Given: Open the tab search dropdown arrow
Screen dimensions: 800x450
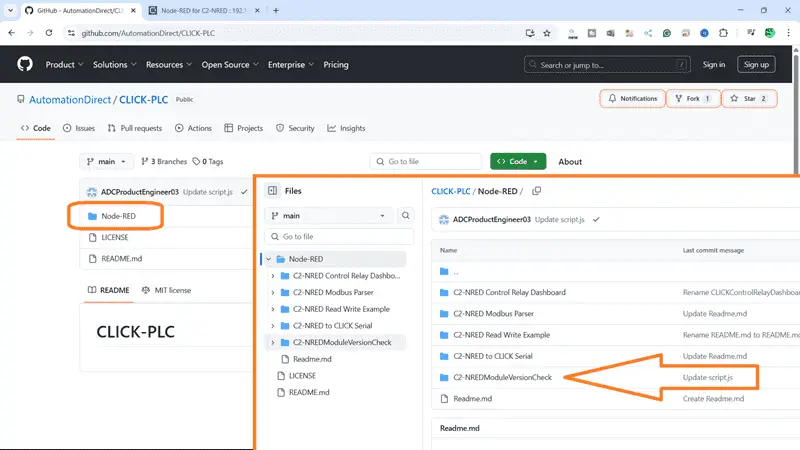Looking at the screenshot, I should 10,10.
